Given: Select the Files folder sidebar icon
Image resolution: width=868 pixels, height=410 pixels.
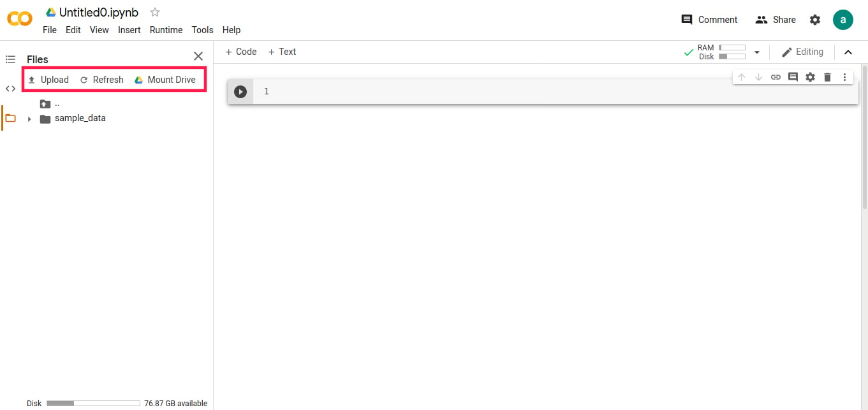Looking at the screenshot, I should tap(10, 118).
